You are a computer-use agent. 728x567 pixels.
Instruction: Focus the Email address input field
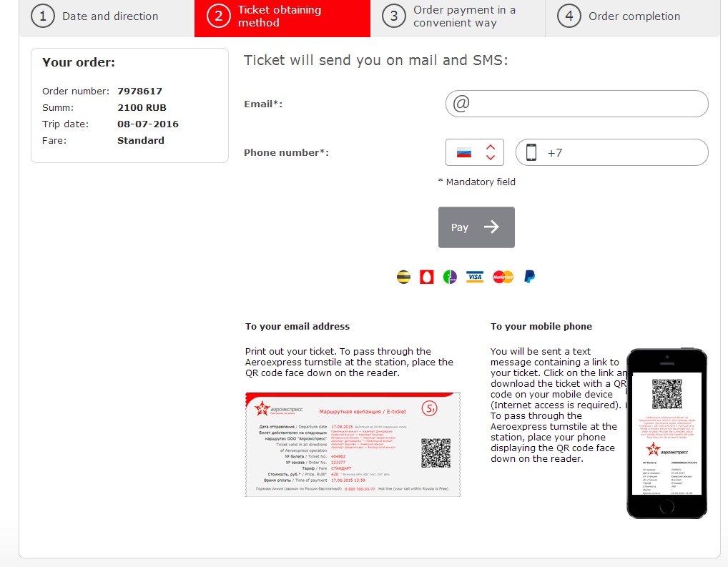[x=586, y=104]
